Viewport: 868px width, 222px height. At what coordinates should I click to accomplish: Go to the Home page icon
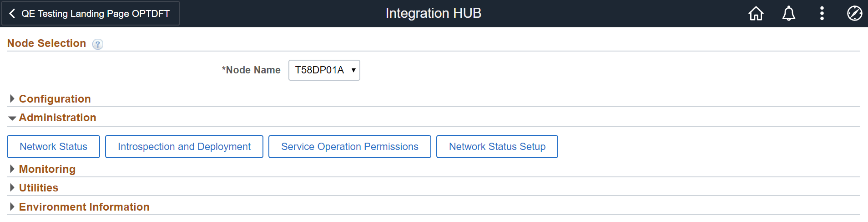point(756,14)
